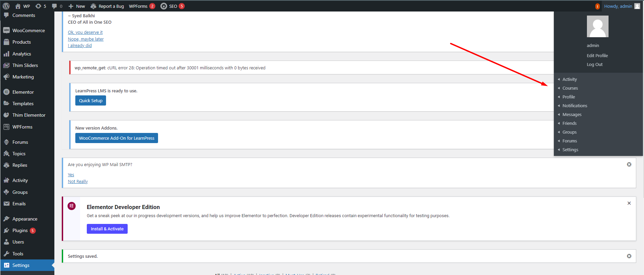Expand the Notifications submenu arrow
This screenshot has width=644, height=275.
point(559,106)
